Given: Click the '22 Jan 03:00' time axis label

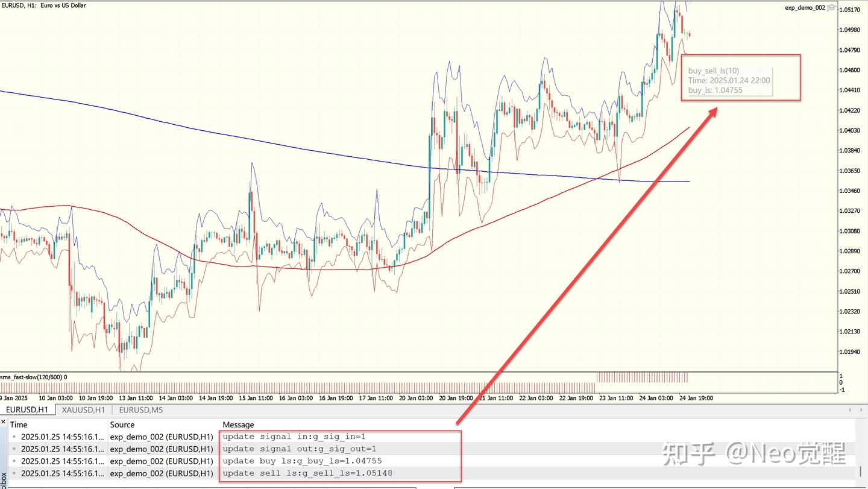Looking at the screenshot, I should pos(536,398).
